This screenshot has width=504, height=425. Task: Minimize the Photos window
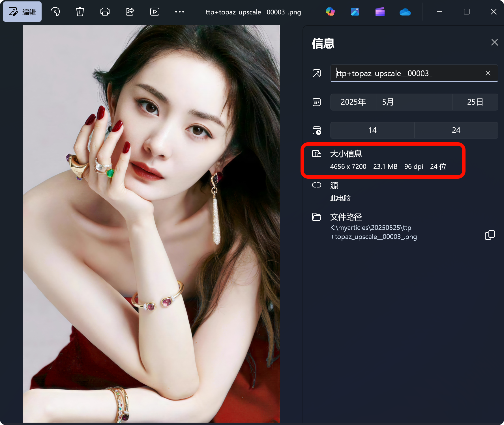439,12
